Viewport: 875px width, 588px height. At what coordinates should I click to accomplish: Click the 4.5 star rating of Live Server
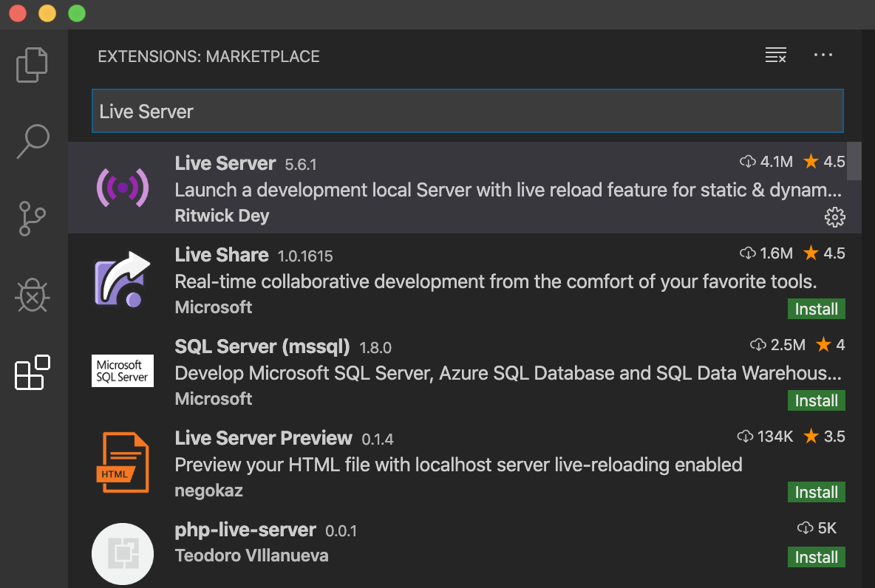pos(824,162)
